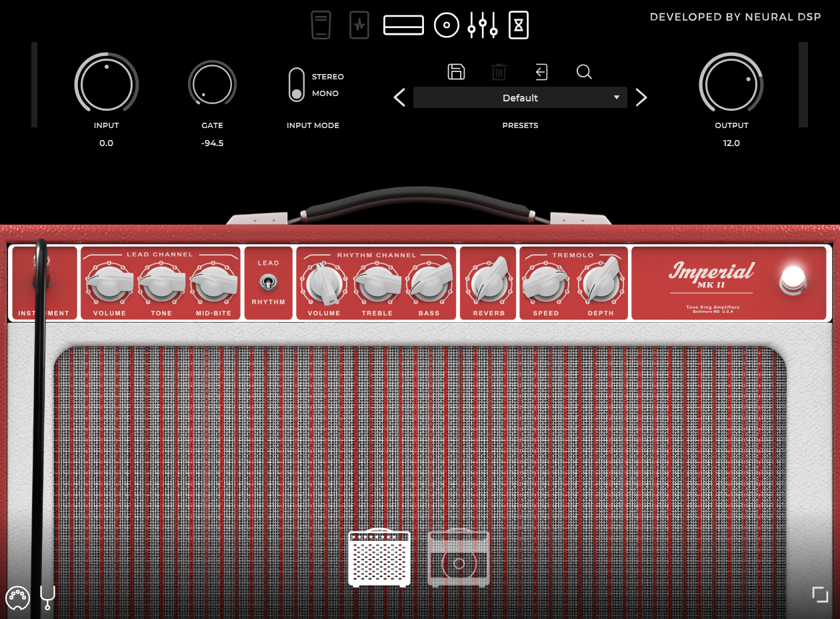Toggle the Stereo/Mono input mode switch
The width and height of the screenshot is (840, 619).
pos(297,85)
